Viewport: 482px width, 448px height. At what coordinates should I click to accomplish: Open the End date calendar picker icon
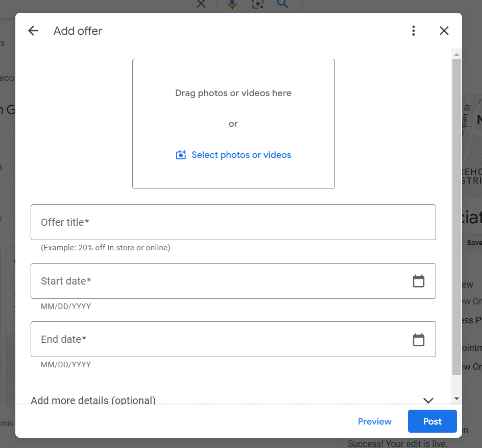419,340
